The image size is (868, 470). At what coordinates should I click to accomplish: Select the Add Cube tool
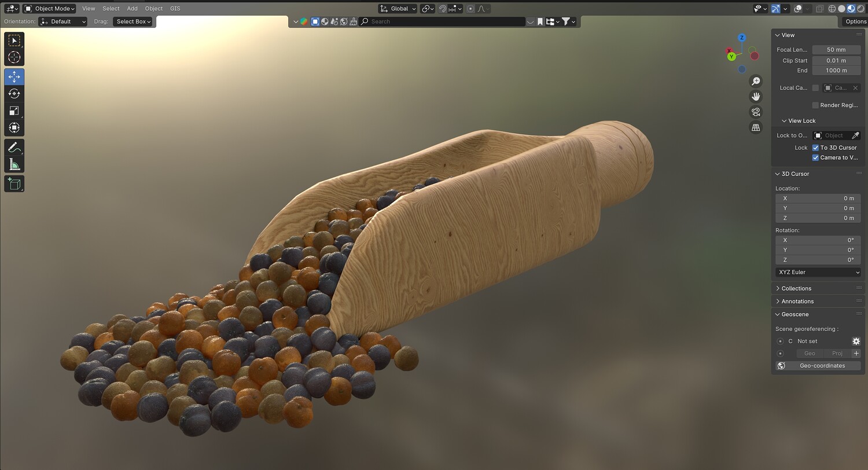[x=14, y=184]
